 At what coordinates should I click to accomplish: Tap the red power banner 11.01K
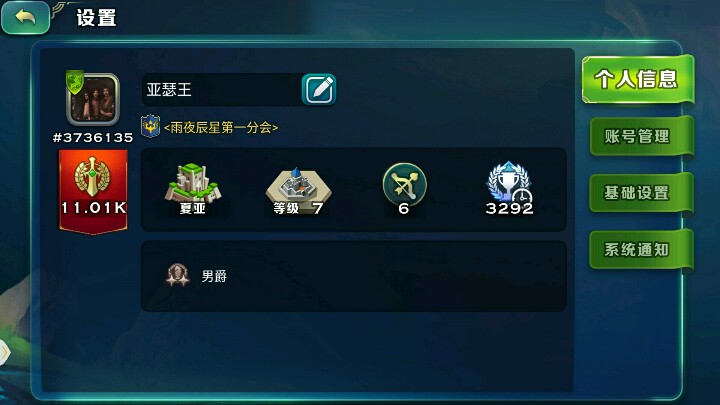pyautogui.click(x=93, y=191)
